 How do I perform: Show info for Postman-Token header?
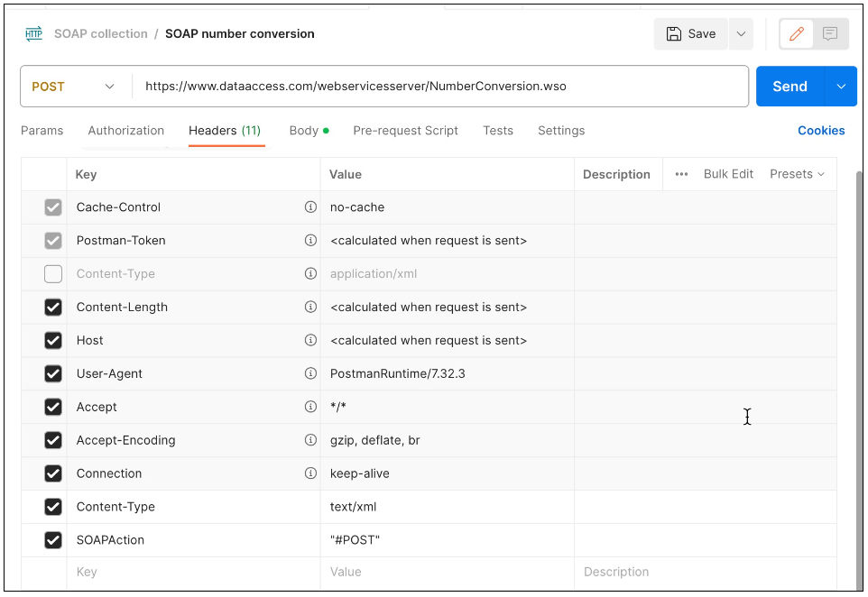(310, 240)
